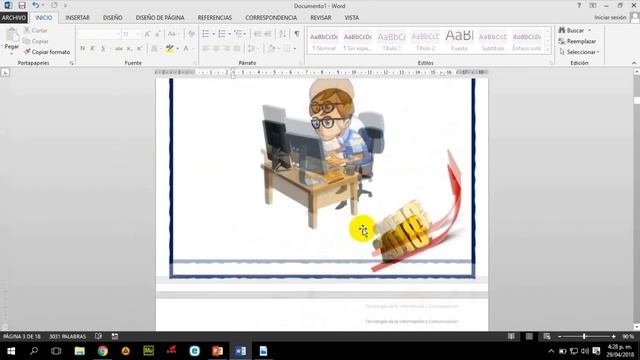Viewport: 640px width, 360px height.
Task: Activate the Copiar formato painter
Action: 47,52
